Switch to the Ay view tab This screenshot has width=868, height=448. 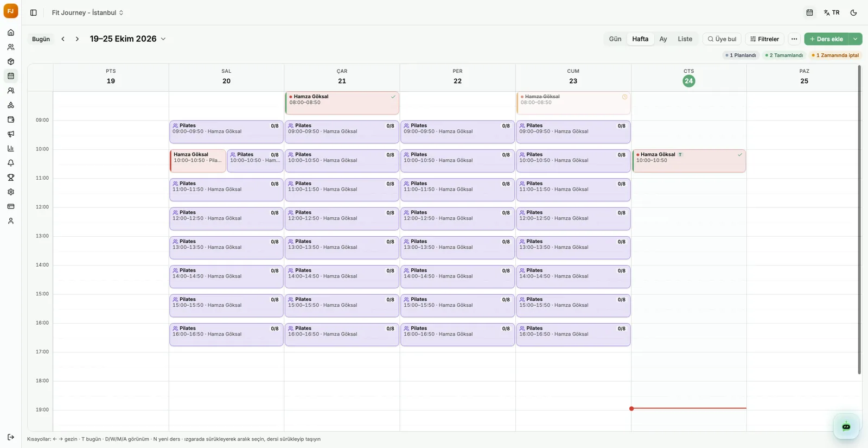(x=663, y=39)
